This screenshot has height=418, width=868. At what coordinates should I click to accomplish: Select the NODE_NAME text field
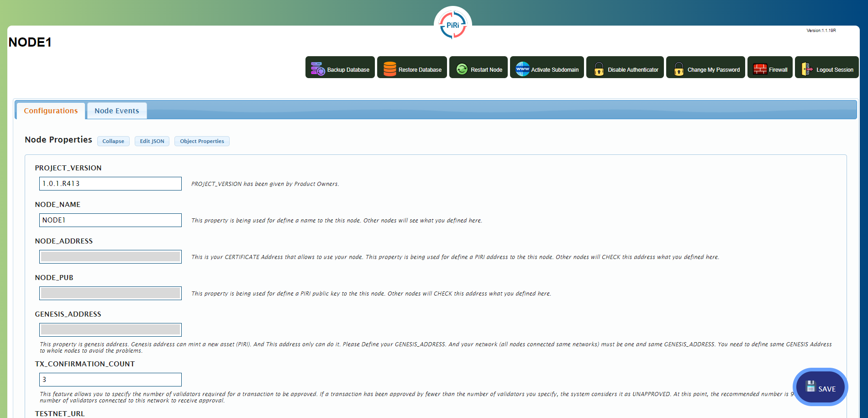[x=110, y=220]
